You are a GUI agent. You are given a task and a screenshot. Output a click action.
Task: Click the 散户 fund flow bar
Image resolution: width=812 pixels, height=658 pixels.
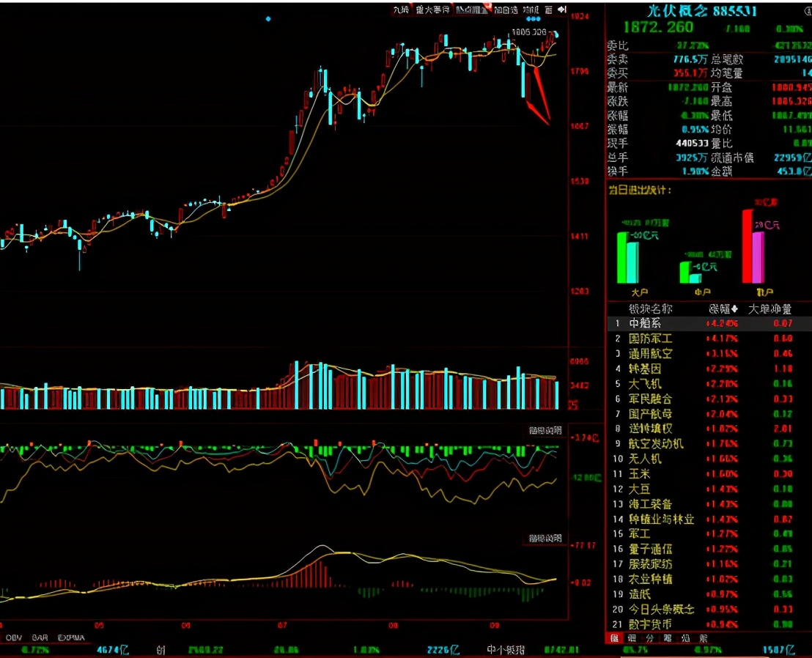753,246
